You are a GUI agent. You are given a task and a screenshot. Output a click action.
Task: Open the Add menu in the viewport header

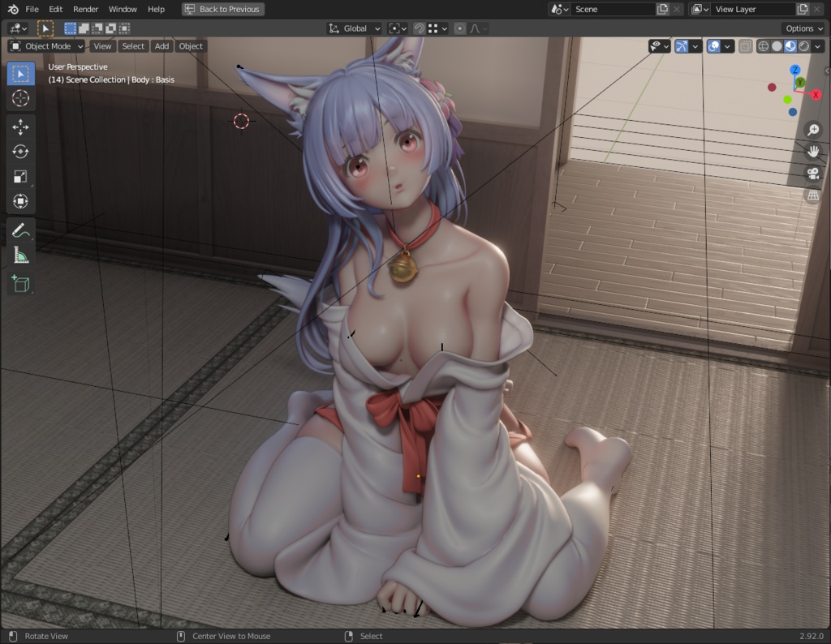point(161,45)
